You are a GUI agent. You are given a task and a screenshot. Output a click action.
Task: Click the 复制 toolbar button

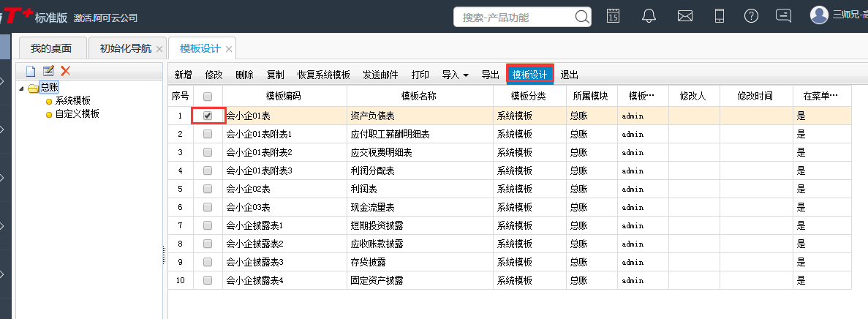click(x=275, y=75)
